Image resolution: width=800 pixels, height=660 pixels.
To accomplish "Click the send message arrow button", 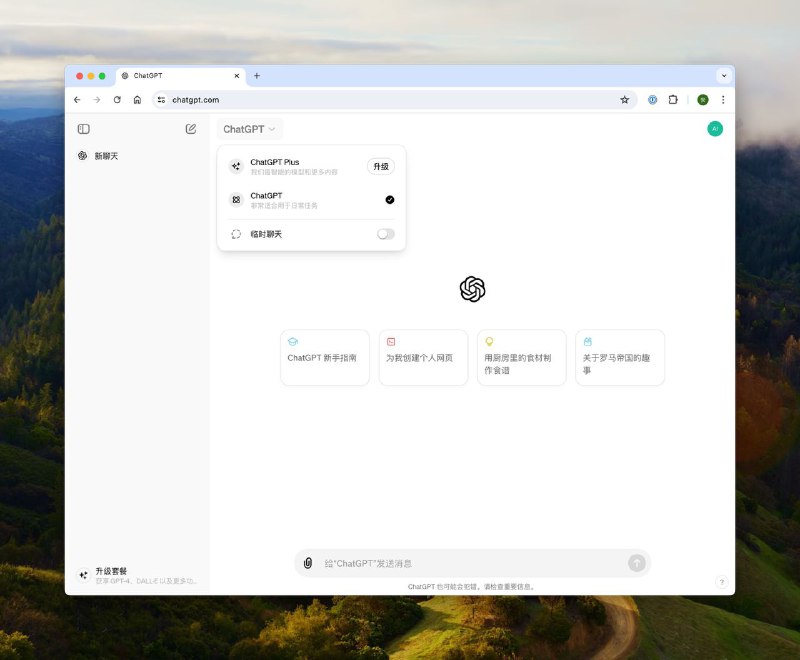I will (x=636, y=563).
